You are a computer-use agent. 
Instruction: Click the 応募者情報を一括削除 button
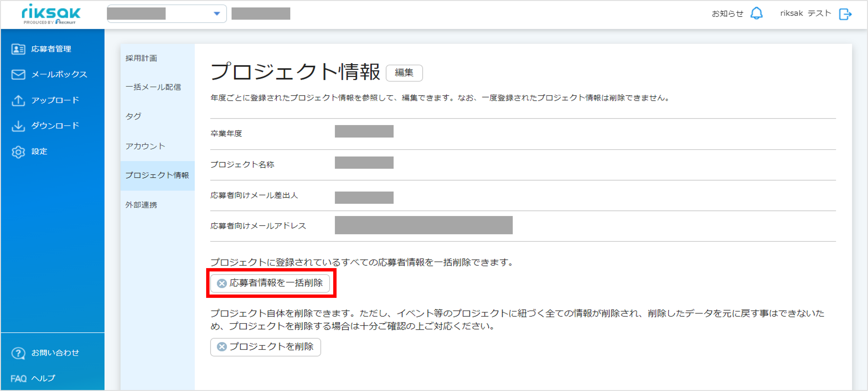coord(270,283)
